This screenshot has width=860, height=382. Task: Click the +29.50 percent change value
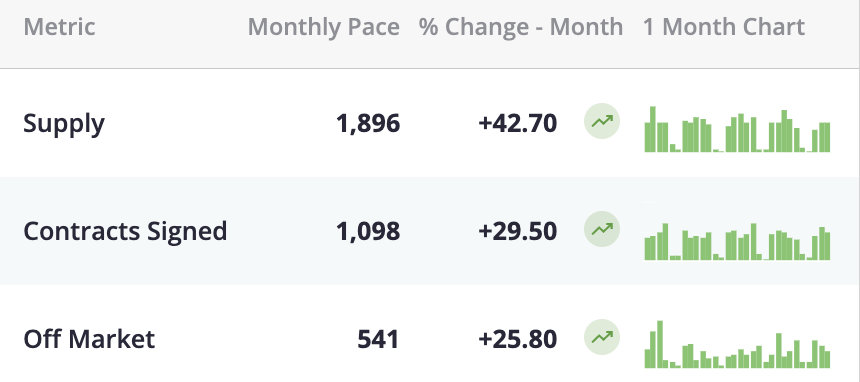tap(518, 231)
